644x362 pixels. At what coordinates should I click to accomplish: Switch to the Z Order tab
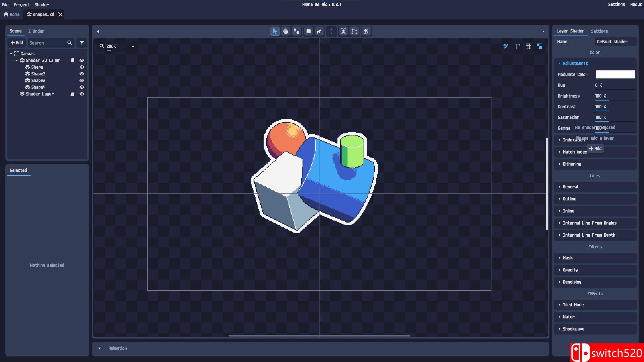click(x=36, y=31)
